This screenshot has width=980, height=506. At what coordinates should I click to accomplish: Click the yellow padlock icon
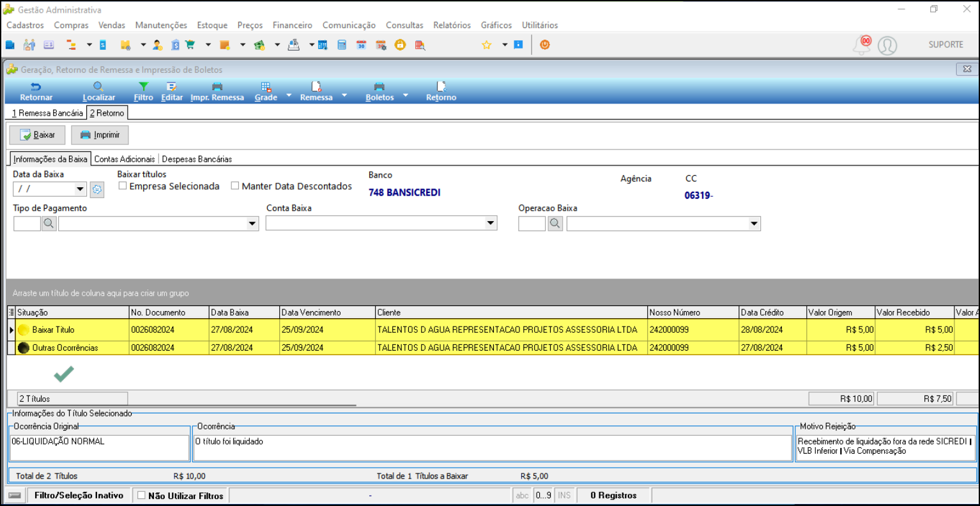400,45
